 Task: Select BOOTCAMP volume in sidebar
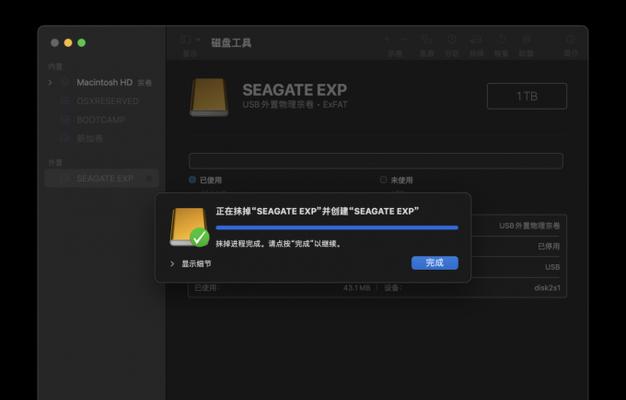tap(101, 120)
